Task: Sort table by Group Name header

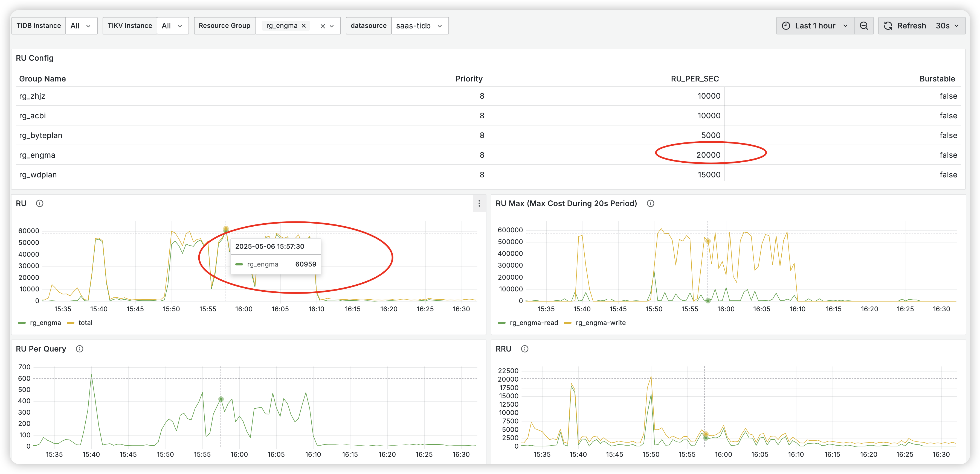Action: [x=42, y=79]
